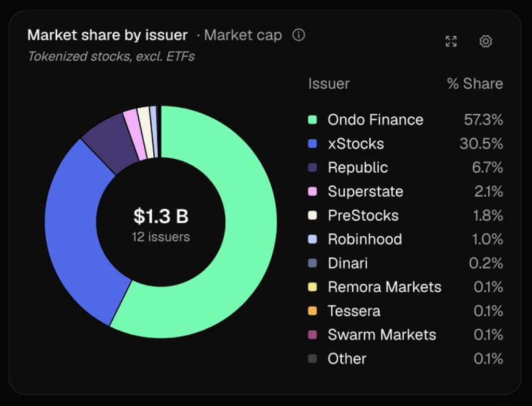Click the cream PreStocks donut slice
This screenshot has height=406, width=532.
tap(147, 132)
